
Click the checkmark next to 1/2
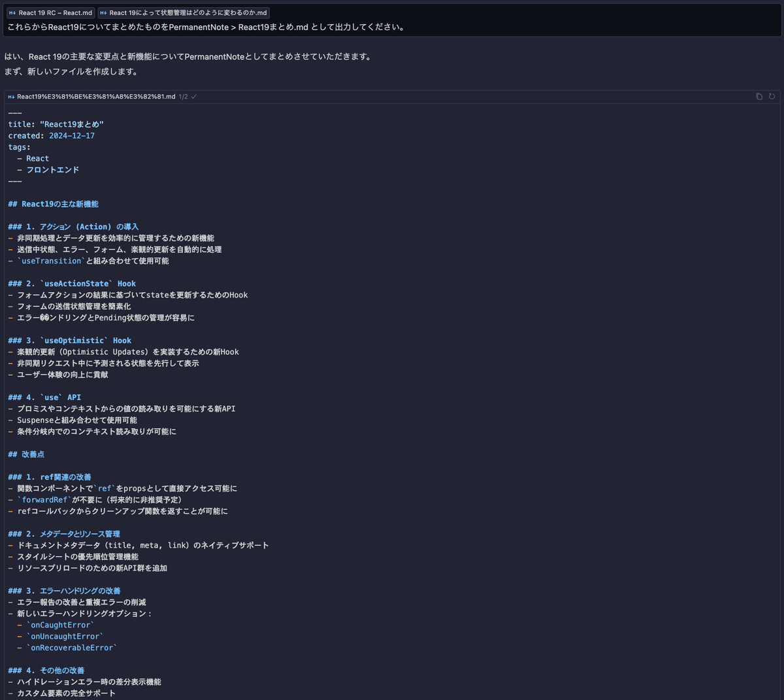click(194, 97)
